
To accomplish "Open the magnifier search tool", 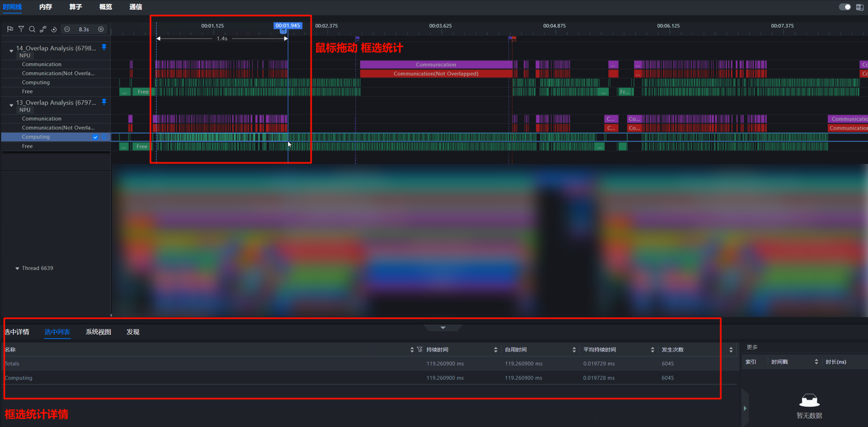I will pyautogui.click(x=32, y=29).
